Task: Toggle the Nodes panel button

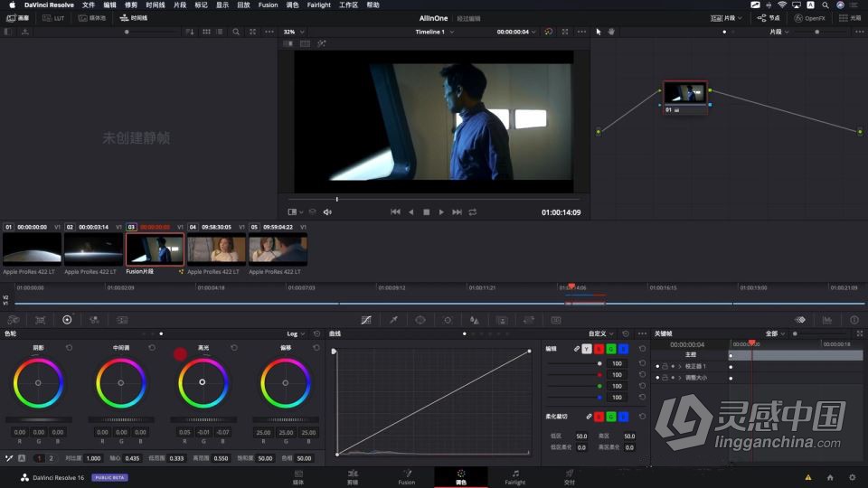Action: coord(769,18)
